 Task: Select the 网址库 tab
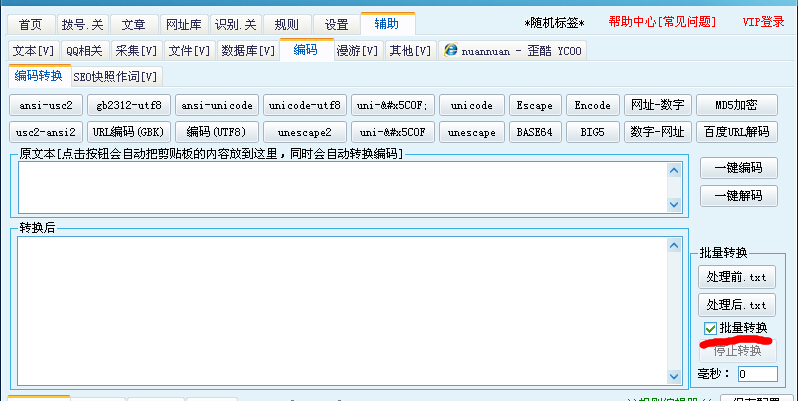[184, 24]
